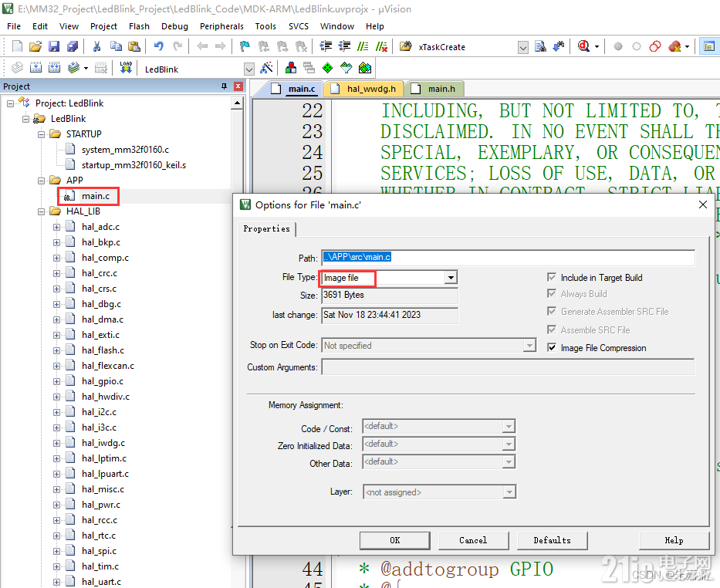Click the Comment selection icon
Viewport: 720px width, 588px height.
coord(363,46)
